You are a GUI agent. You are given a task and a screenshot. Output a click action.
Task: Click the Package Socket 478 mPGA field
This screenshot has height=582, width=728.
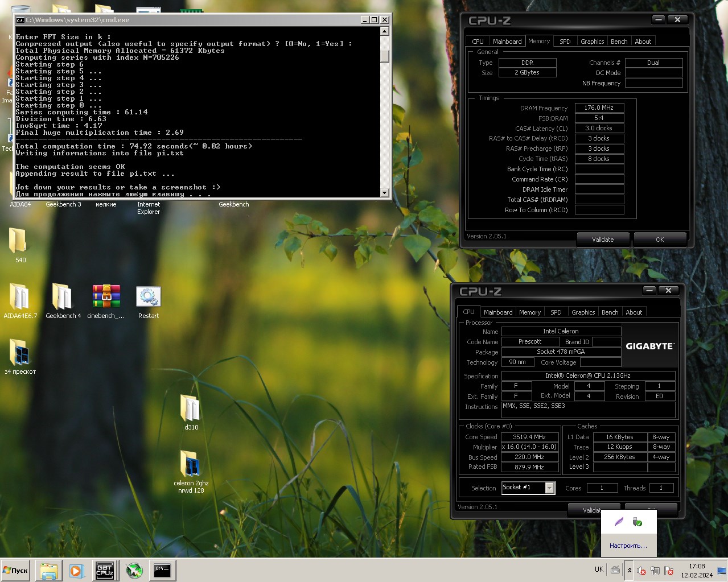(x=561, y=352)
